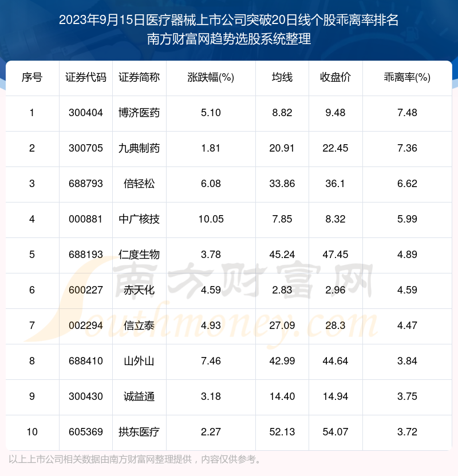This screenshot has height=476, width=458.
Task: Click 博济医药 moving average 8.82
Action: [x=282, y=113]
